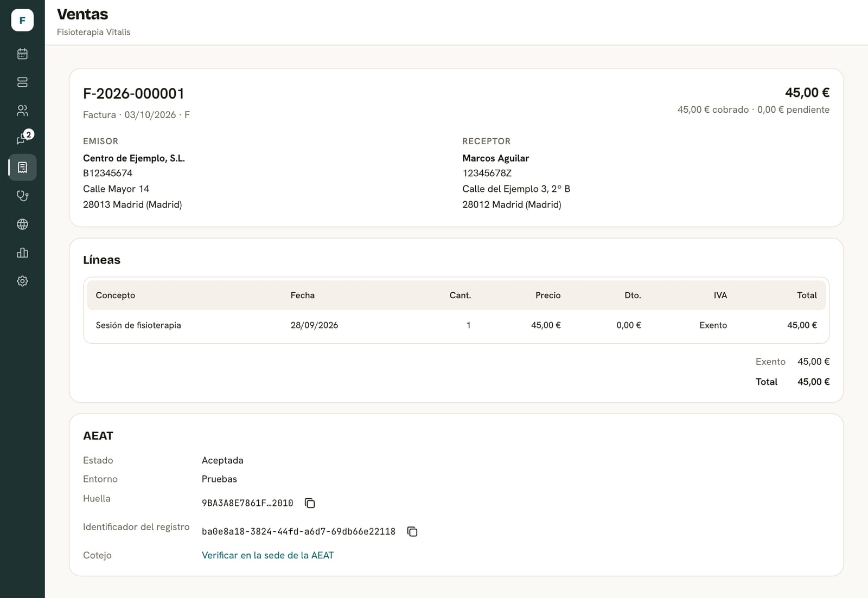Click the Ventas page title
The width and height of the screenshot is (868, 598).
[82, 14]
